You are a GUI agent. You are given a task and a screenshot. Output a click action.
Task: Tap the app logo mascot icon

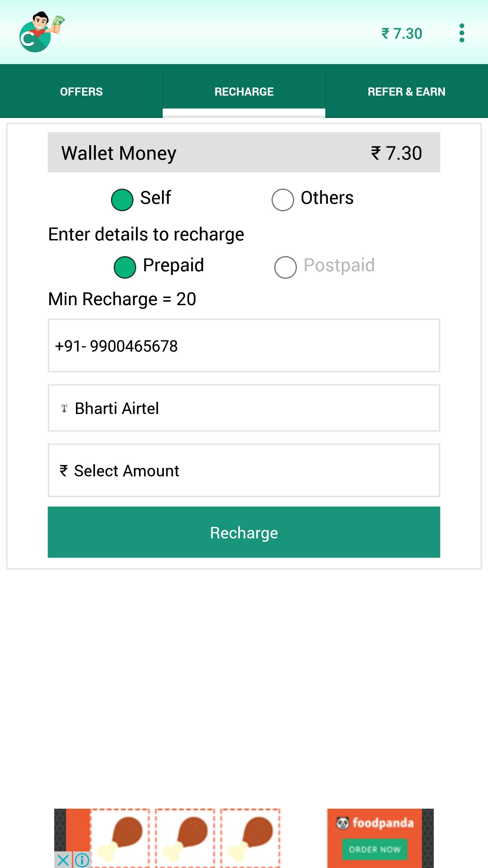coord(41,32)
